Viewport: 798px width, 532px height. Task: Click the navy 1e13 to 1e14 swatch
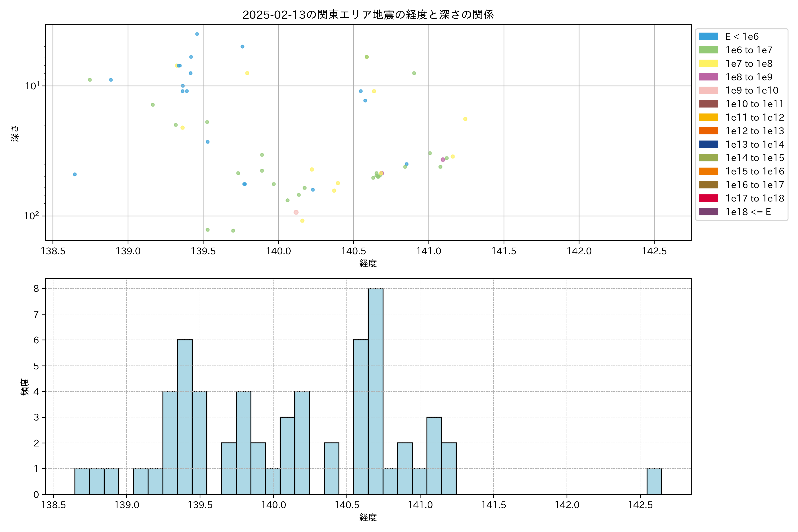click(708, 145)
